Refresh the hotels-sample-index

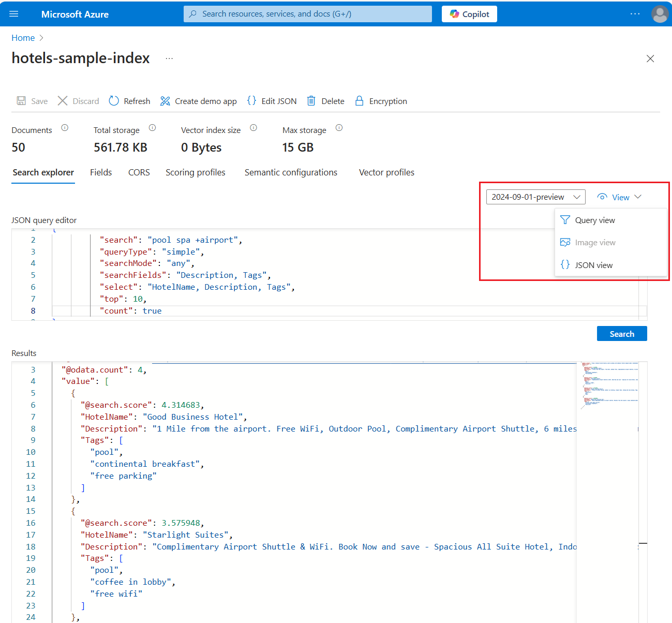[129, 101]
